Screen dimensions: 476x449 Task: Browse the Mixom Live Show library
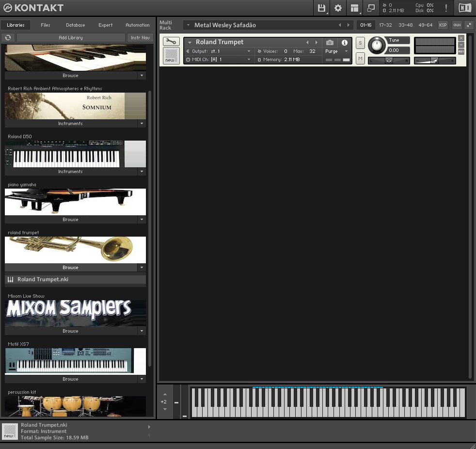coord(71,331)
